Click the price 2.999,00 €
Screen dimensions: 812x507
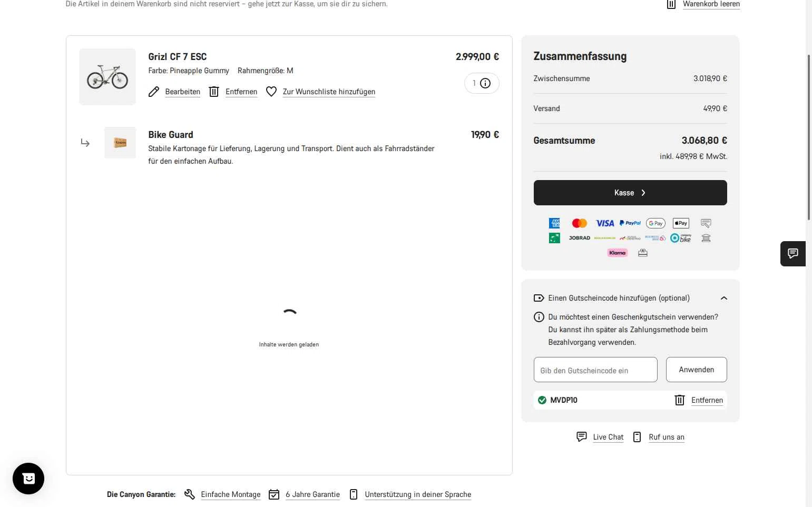click(477, 57)
